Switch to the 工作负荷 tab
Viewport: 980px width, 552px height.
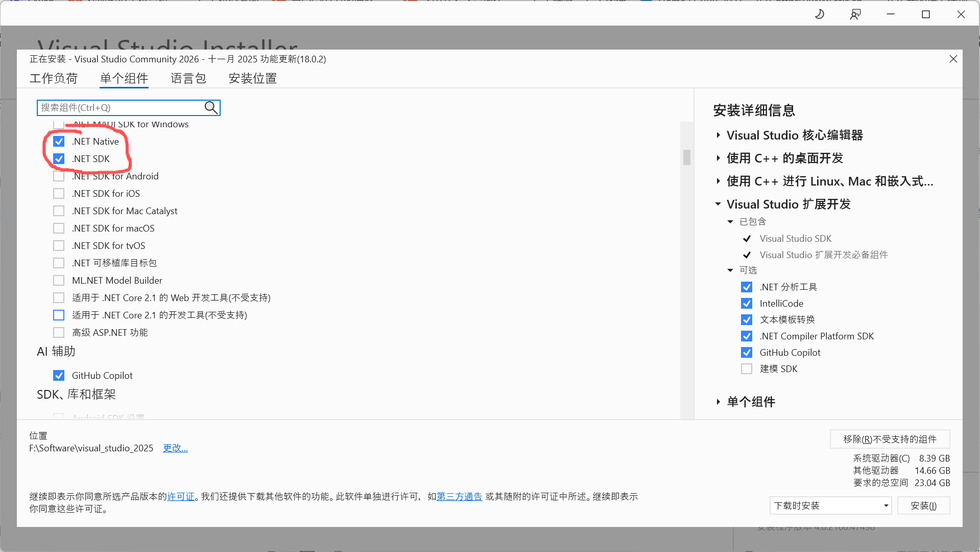(x=54, y=78)
